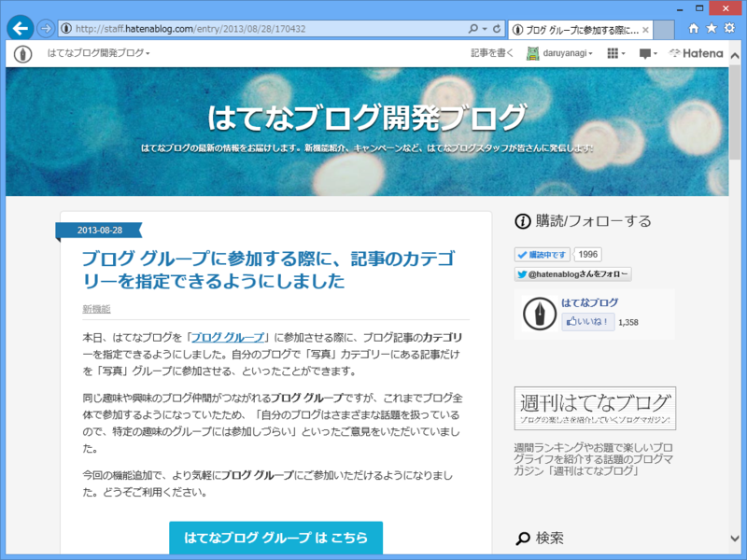Click the はてなブログ グループ は こちら button
The height and width of the screenshot is (560, 747).
pos(275,538)
